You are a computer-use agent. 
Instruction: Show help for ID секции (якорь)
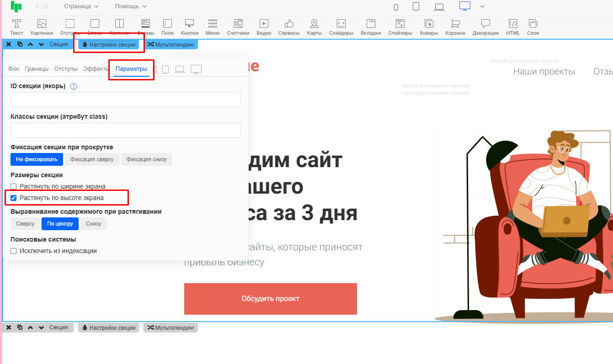coord(73,86)
